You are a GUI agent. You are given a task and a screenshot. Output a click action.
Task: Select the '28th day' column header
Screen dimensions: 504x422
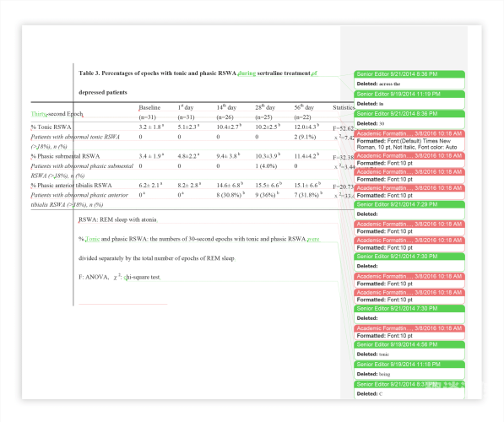point(265,107)
